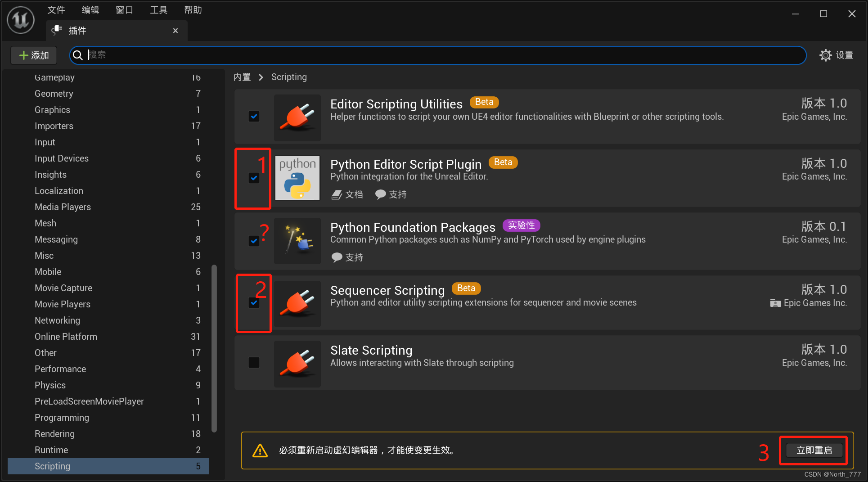The height and width of the screenshot is (482, 868).
Task: Close the 插件 tab
Action: tap(175, 31)
